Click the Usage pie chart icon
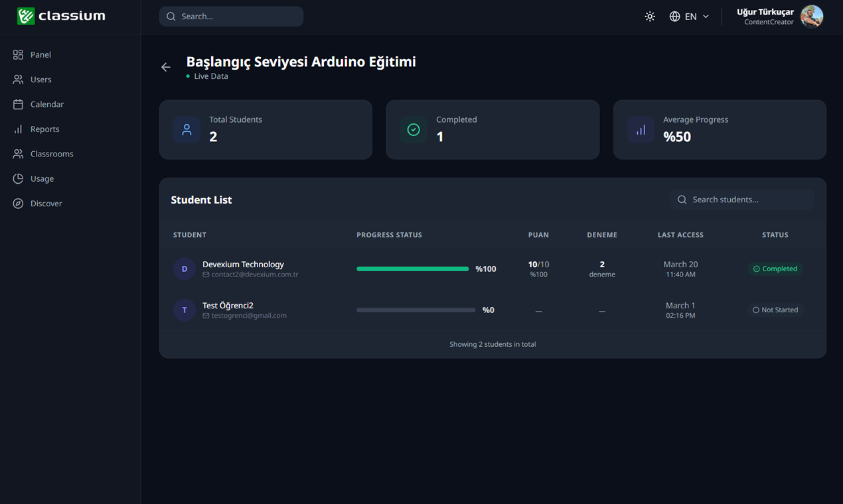This screenshot has height=504, width=843. point(18,179)
